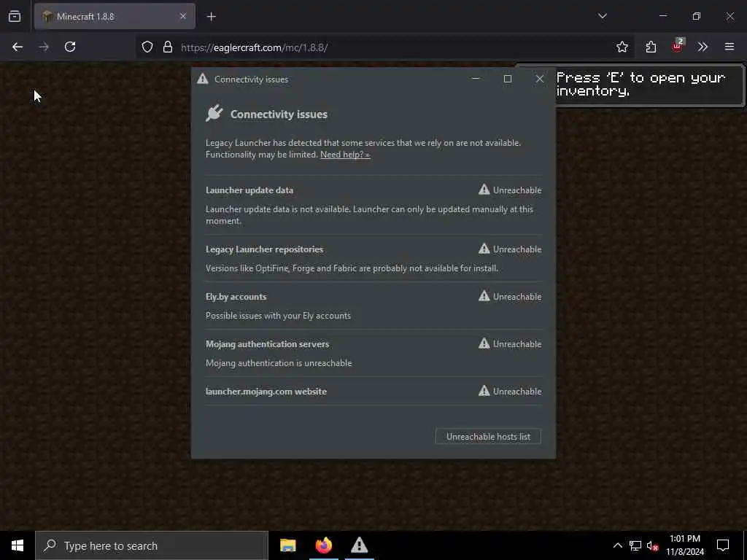
Task: Minimize the Connectivity issues dialog
Action: 475,79
